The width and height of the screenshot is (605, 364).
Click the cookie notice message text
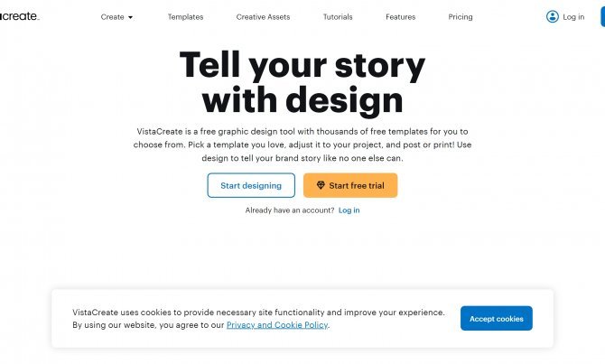[258, 319]
